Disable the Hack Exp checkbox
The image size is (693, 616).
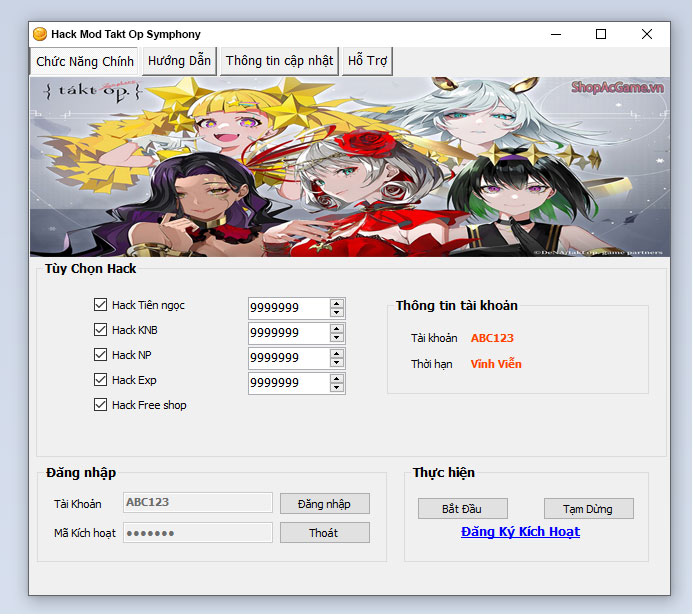[100, 380]
